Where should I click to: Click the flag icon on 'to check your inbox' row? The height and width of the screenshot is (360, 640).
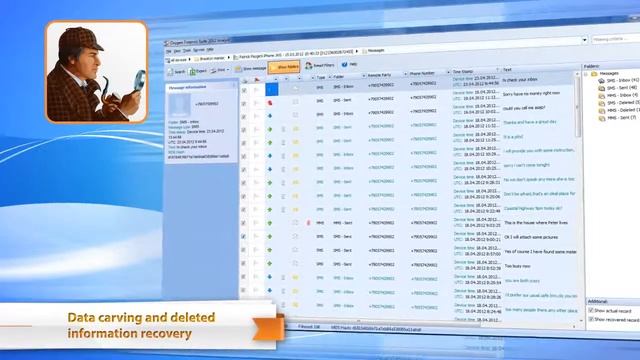[x=256, y=90]
